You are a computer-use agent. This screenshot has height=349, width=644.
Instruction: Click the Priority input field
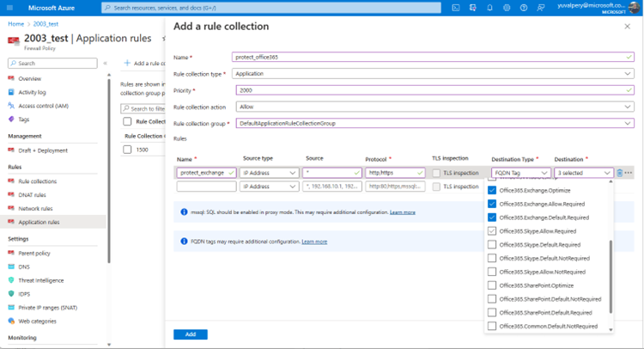click(x=433, y=90)
